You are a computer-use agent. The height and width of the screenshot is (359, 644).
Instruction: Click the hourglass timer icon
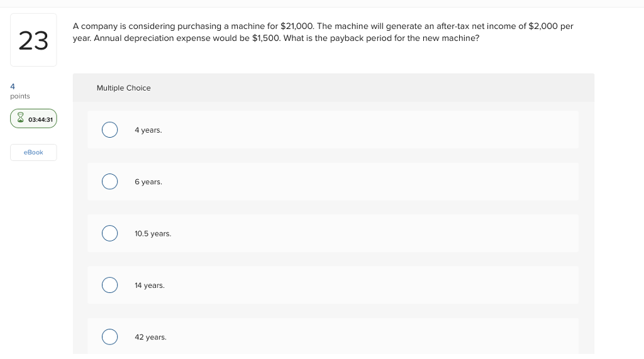pos(20,119)
